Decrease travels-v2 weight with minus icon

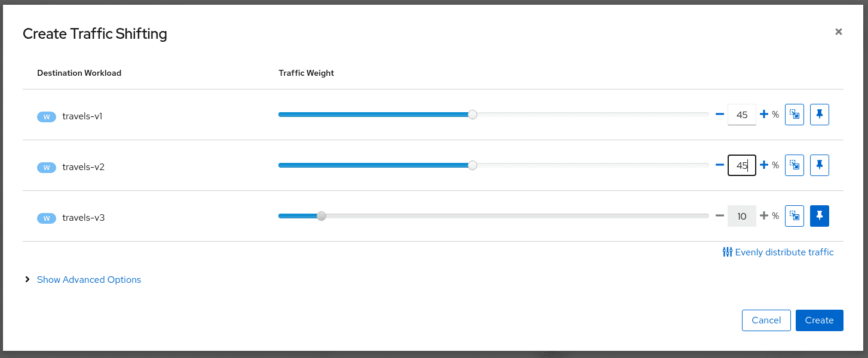coord(719,165)
